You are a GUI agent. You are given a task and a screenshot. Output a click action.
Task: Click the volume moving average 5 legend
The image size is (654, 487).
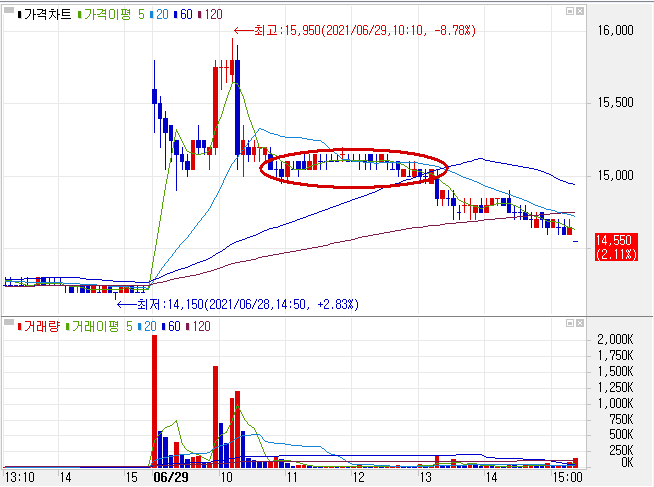pos(129,326)
